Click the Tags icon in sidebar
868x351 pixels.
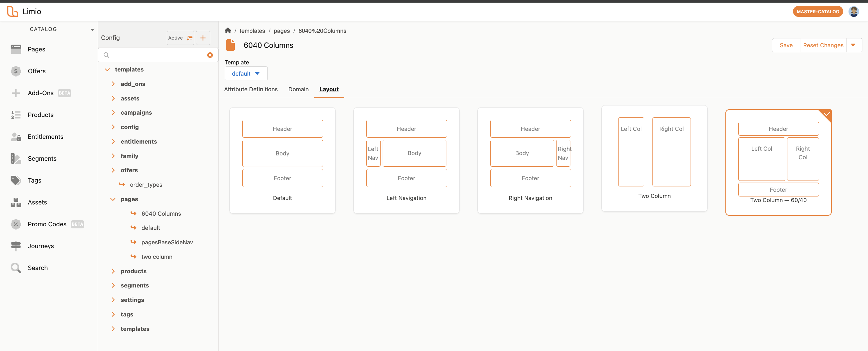tap(16, 181)
